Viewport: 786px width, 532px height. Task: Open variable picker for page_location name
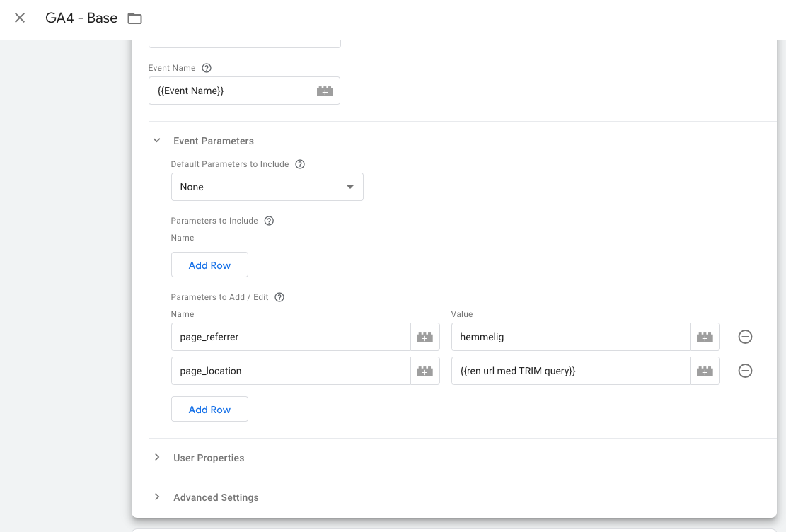[424, 371]
